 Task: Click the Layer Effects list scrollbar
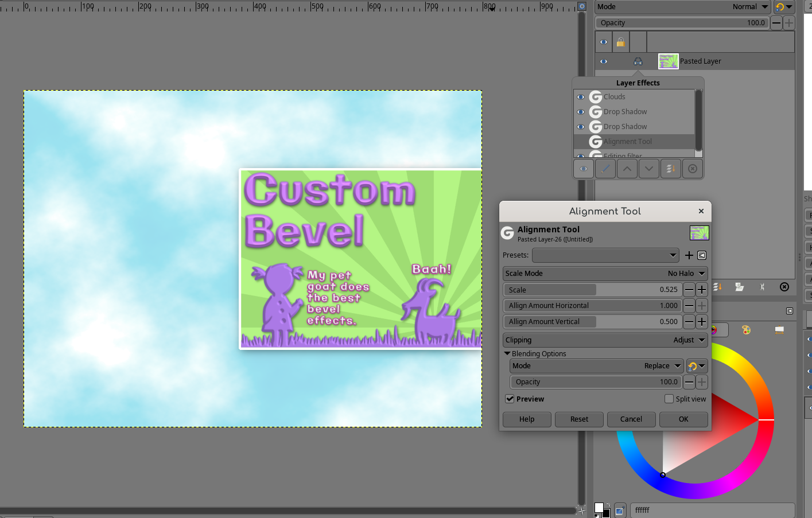(x=698, y=120)
